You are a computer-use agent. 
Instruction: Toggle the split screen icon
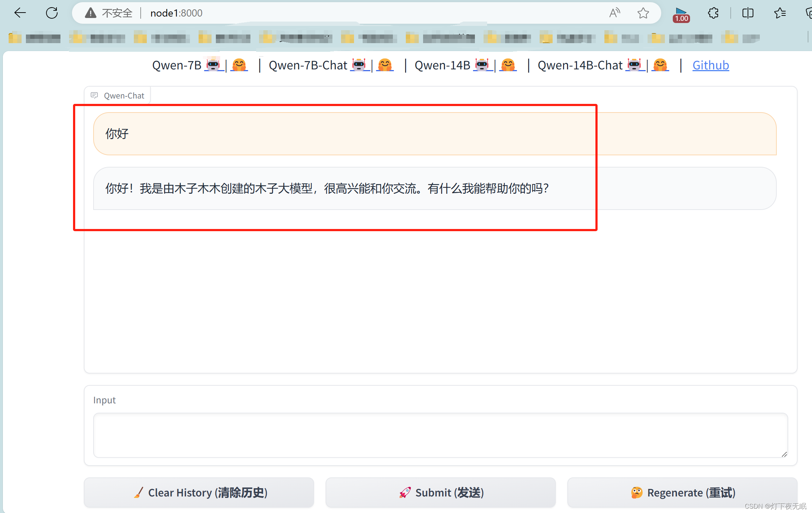pyautogui.click(x=748, y=13)
